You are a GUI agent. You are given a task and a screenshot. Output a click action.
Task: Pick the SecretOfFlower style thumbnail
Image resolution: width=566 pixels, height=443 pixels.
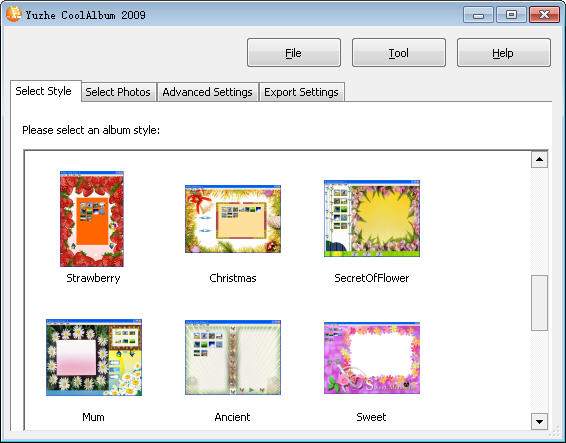(372, 218)
